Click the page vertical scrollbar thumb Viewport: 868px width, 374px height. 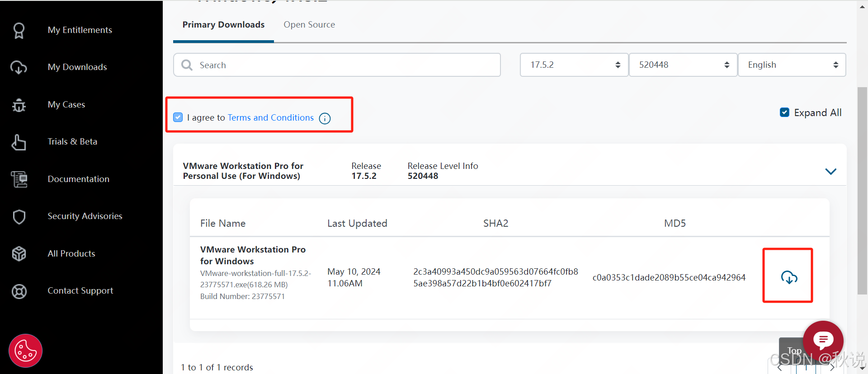coord(862,191)
